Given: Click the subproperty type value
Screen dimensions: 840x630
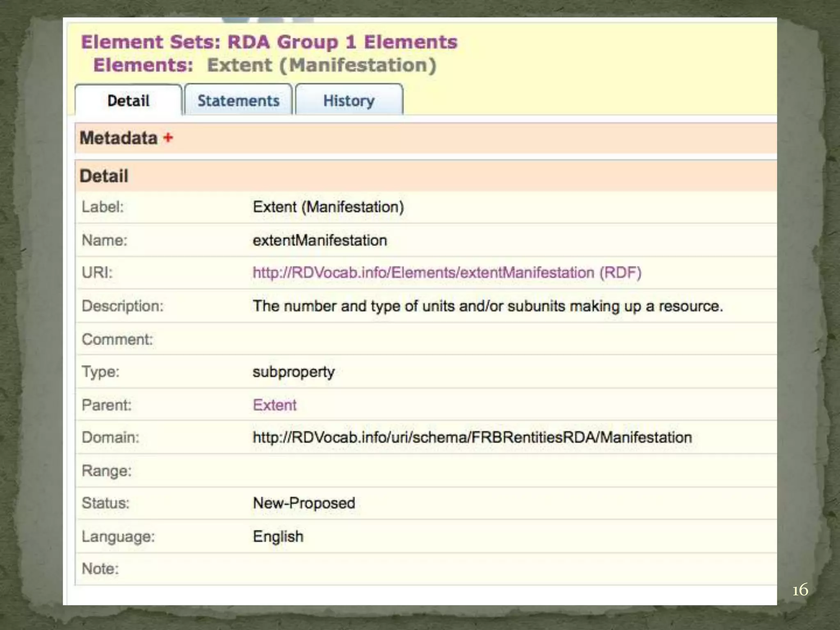Looking at the screenshot, I should coord(294,372).
